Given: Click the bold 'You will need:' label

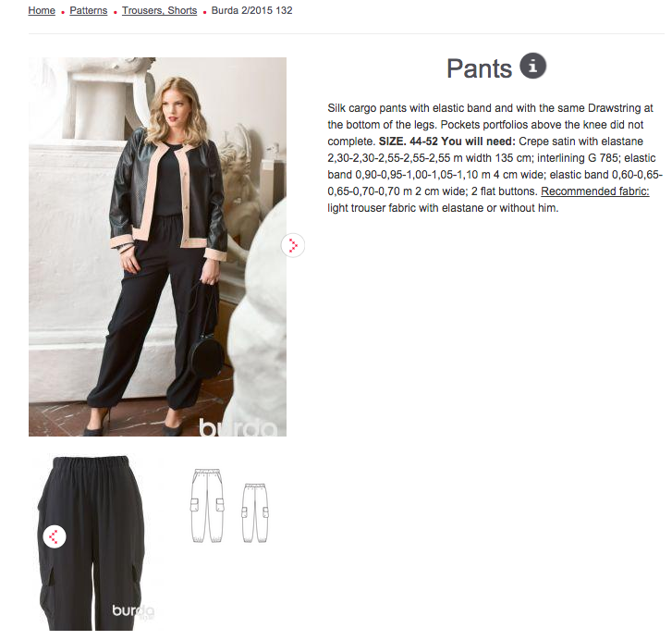Looking at the screenshot, I should pyautogui.click(x=478, y=142).
